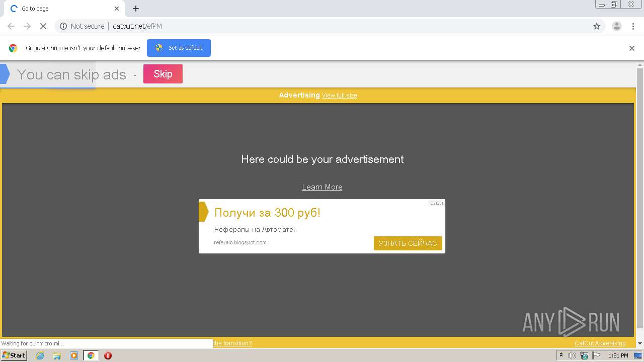Open the Action Center flag icon
644x362 pixels.
pos(596,355)
